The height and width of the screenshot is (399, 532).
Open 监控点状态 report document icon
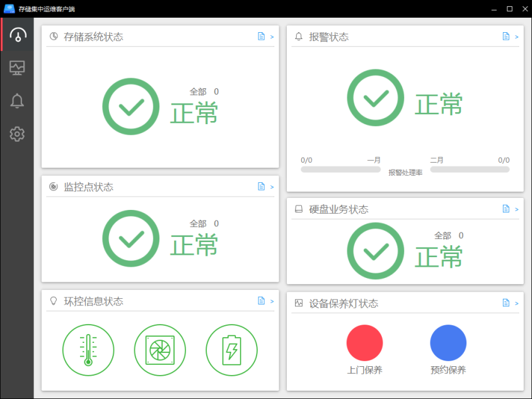pyautogui.click(x=261, y=187)
